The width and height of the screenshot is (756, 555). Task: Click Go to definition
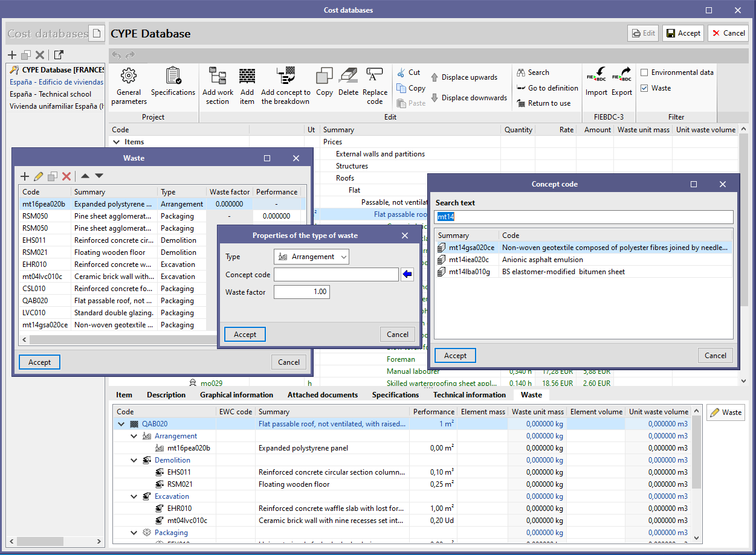548,88
